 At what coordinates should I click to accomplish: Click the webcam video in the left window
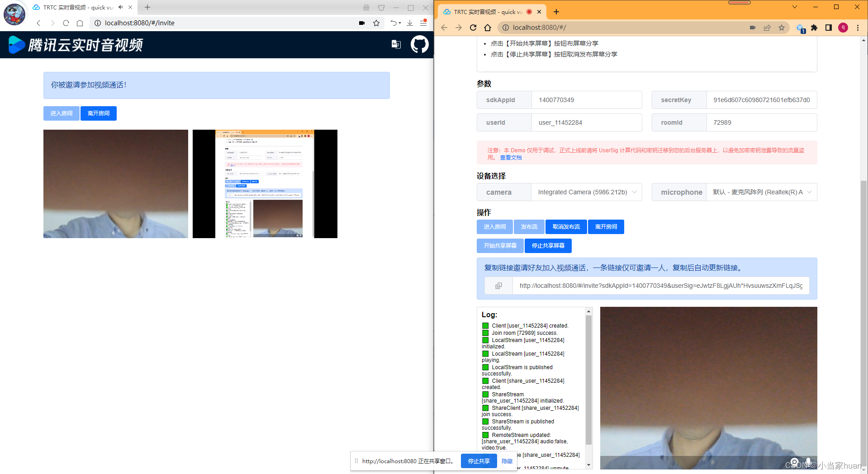click(116, 184)
